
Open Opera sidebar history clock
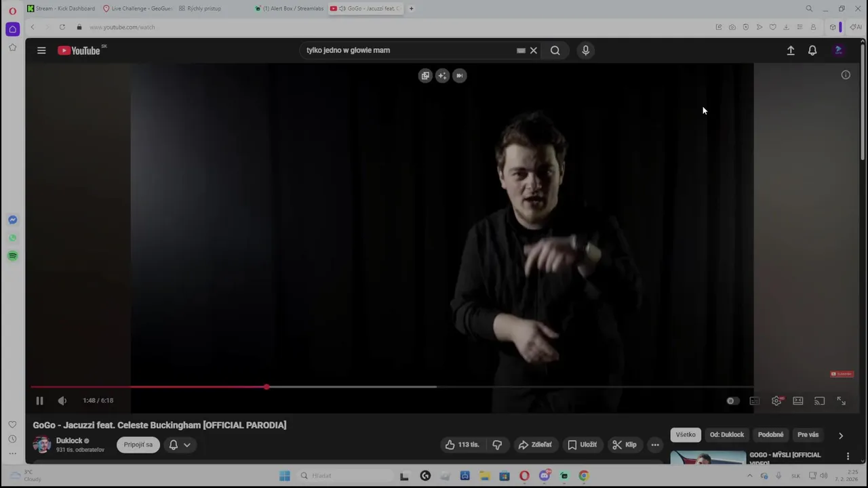[12, 439]
